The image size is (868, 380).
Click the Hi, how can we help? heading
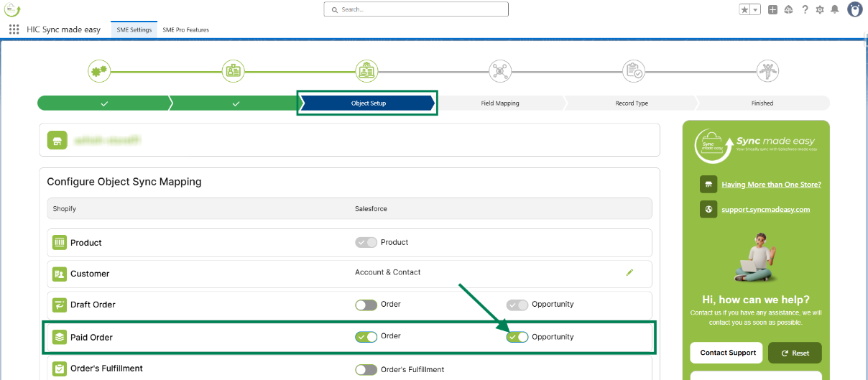(756, 300)
